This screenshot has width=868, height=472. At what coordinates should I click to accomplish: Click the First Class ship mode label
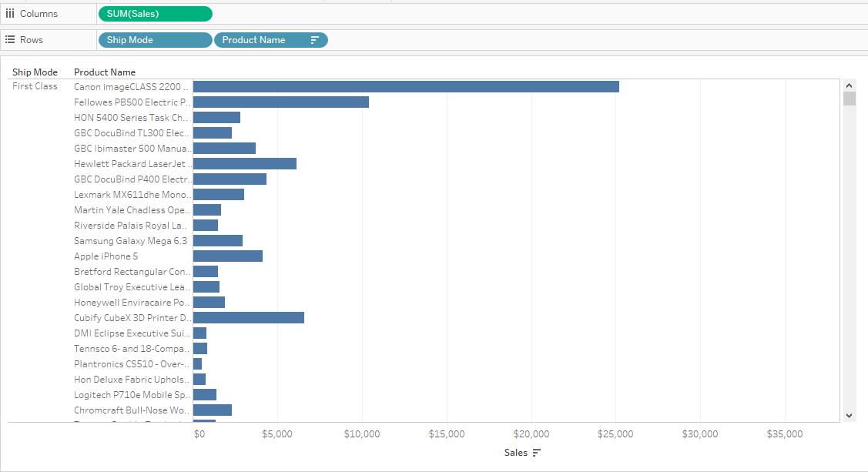[x=35, y=86]
